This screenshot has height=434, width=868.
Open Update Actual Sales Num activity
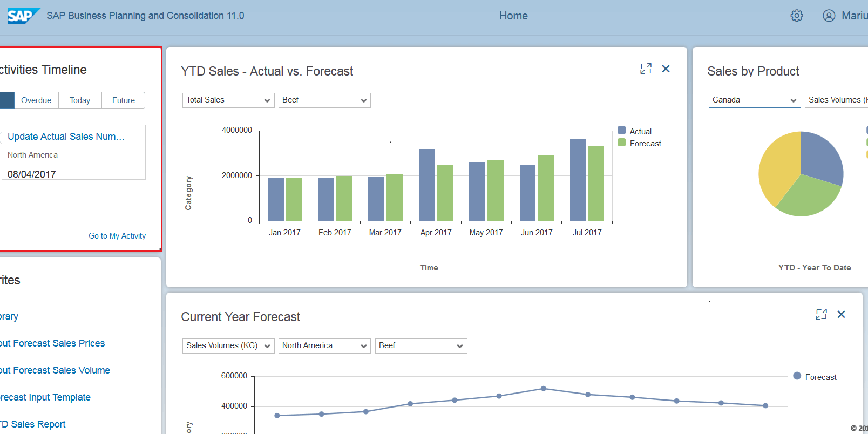point(66,137)
